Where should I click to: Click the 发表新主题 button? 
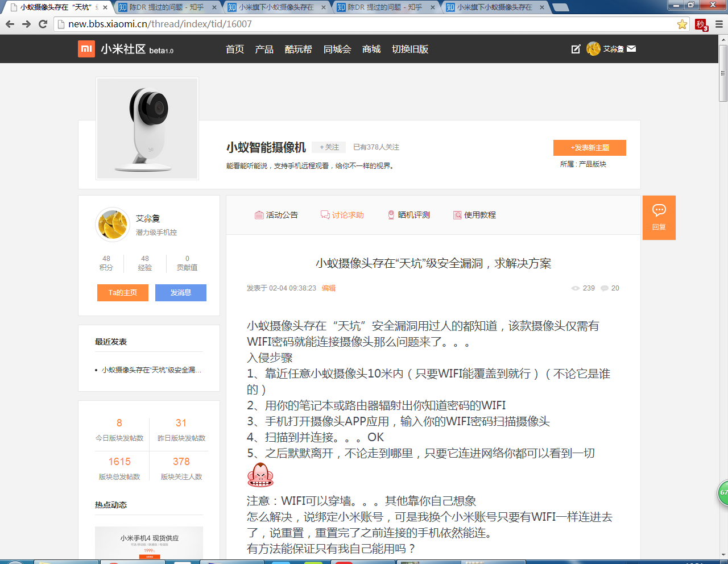[x=589, y=147]
